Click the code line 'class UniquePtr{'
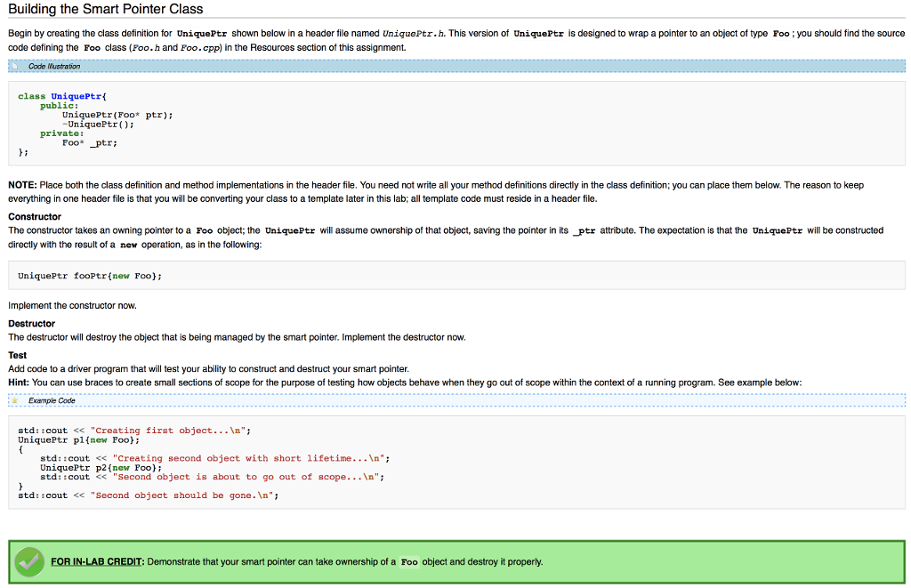Screen dimensions: 911x588 62,96
